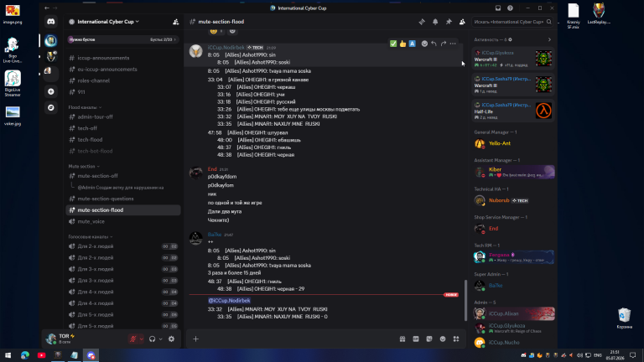Open headphone output options dropdown arrow
Screen dimensions: 644x362
click(161, 339)
